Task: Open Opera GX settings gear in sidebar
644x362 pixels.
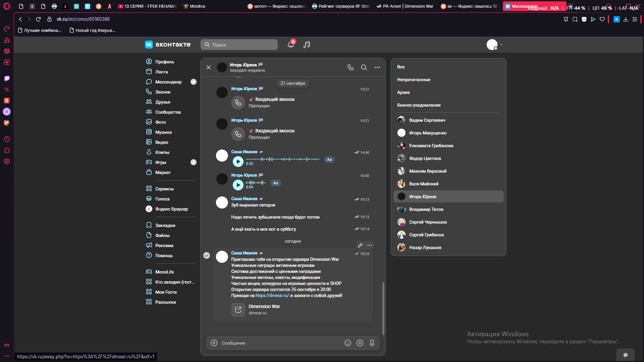Action: point(7,161)
